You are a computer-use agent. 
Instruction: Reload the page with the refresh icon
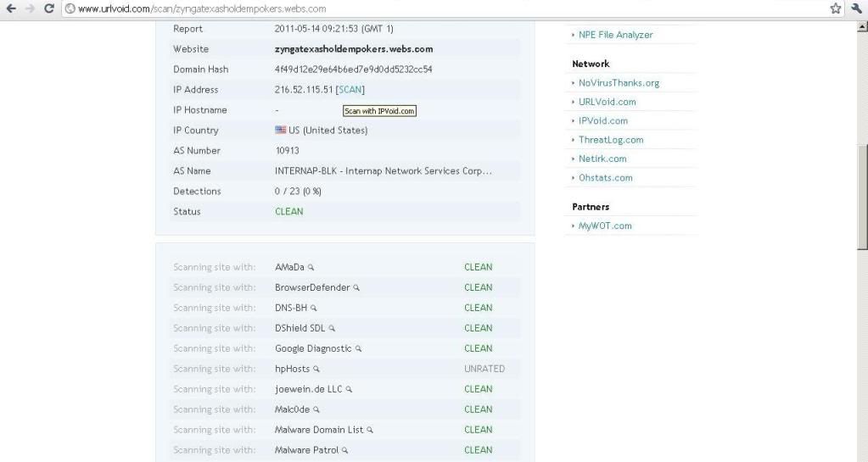pyautogui.click(x=48, y=8)
